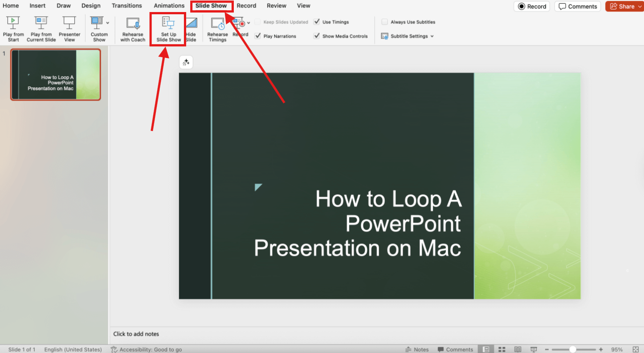
Task: Open the Home tab
Action: click(11, 6)
